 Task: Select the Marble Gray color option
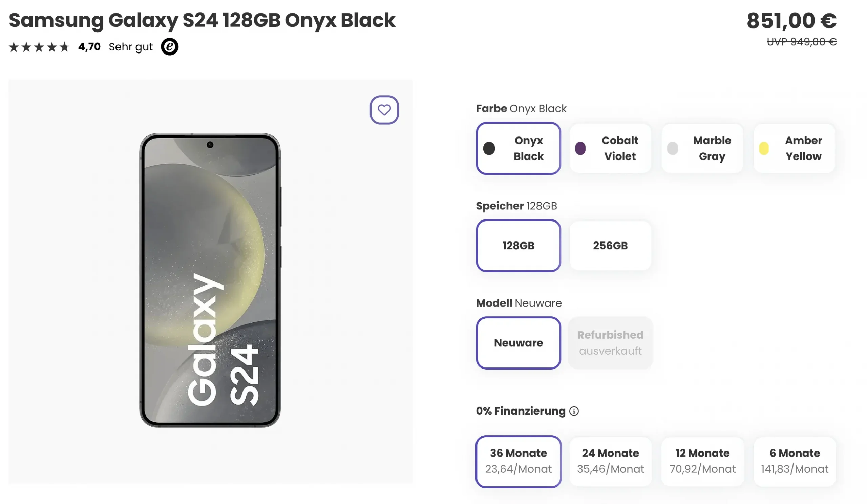pyautogui.click(x=702, y=148)
